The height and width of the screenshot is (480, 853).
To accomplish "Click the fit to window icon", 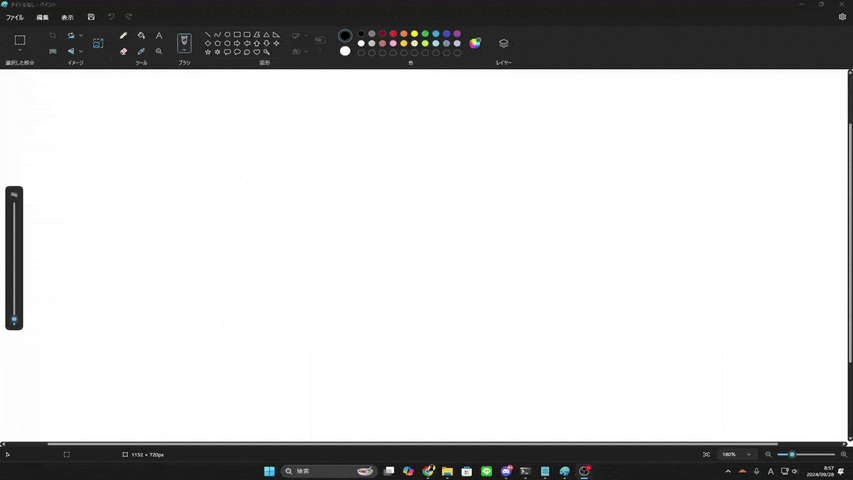I will point(706,454).
